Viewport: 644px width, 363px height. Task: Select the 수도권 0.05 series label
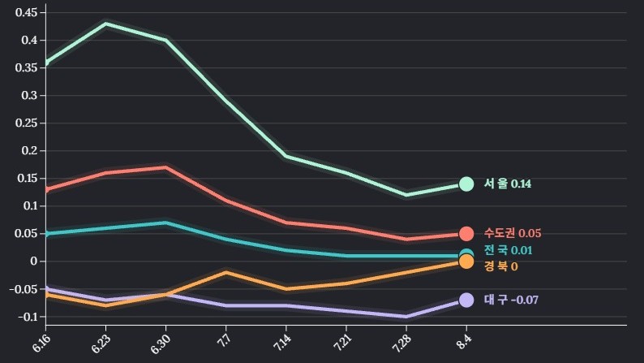(513, 234)
